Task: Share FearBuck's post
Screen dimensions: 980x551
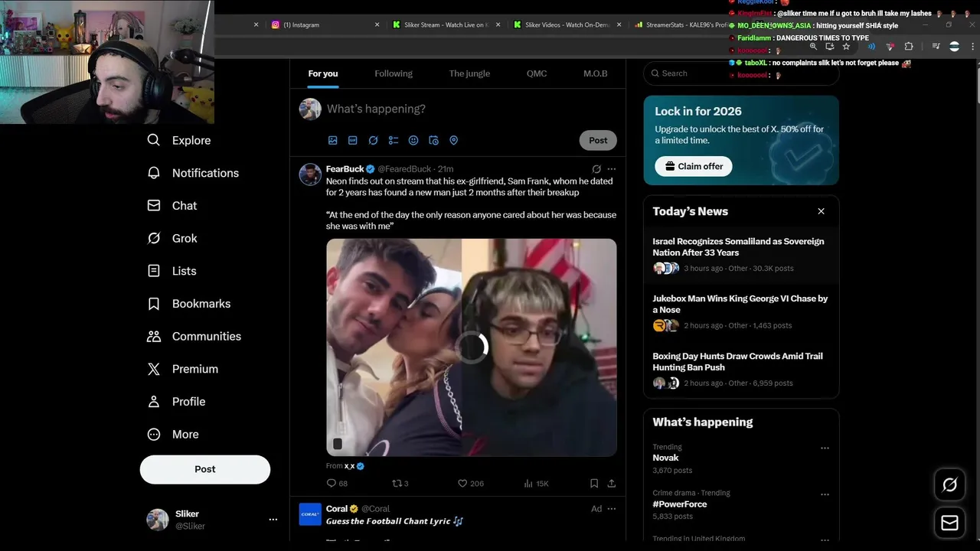Action: [x=611, y=484]
